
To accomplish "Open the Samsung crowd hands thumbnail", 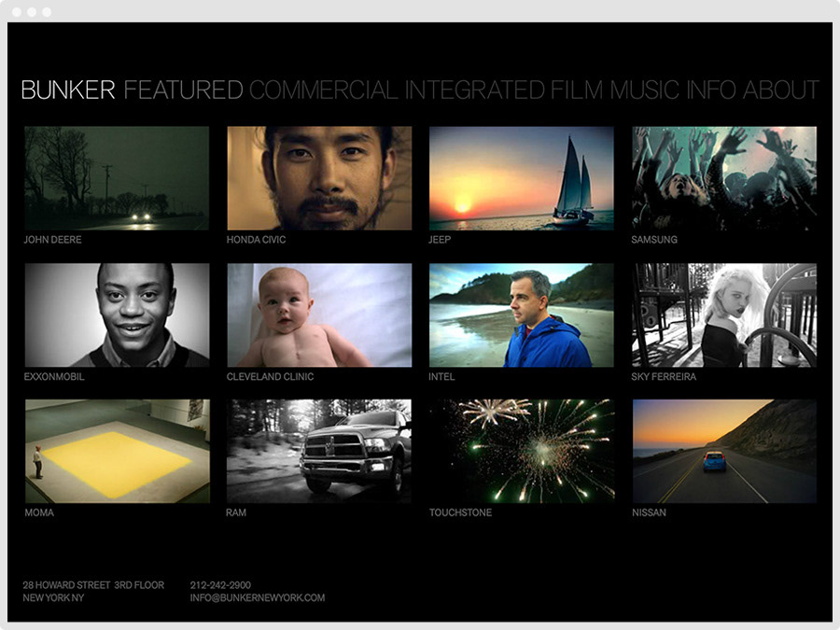I will tap(724, 178).
